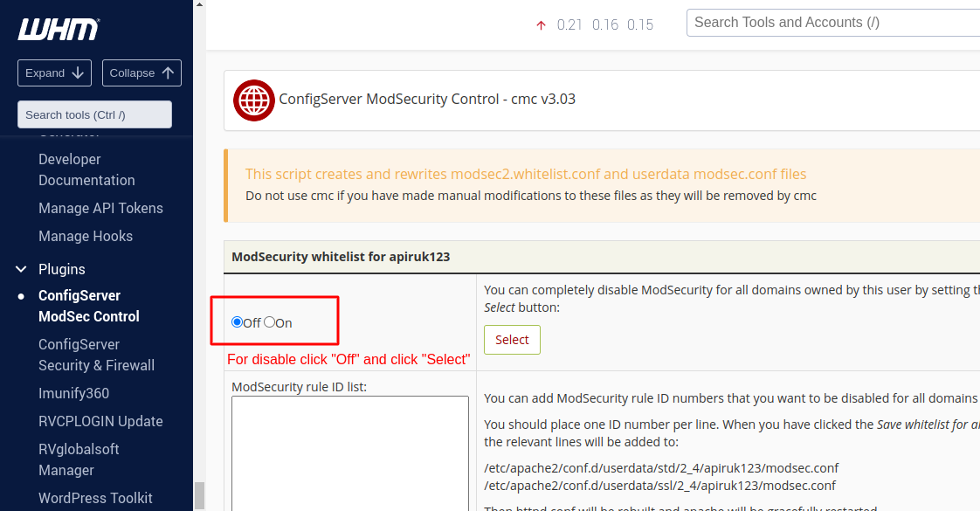Open Imunify360 plugin
The width and height of the screenshot is (980, 511).
73,394
